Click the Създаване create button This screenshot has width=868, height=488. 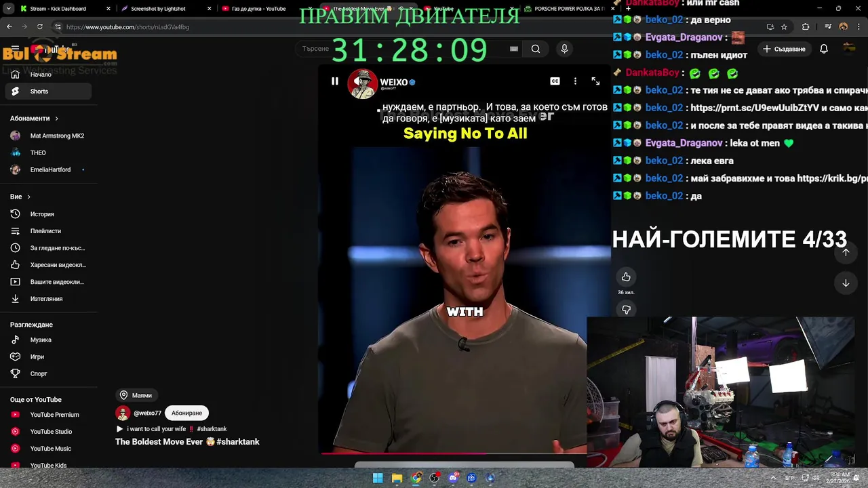click(x=785, y=49)
